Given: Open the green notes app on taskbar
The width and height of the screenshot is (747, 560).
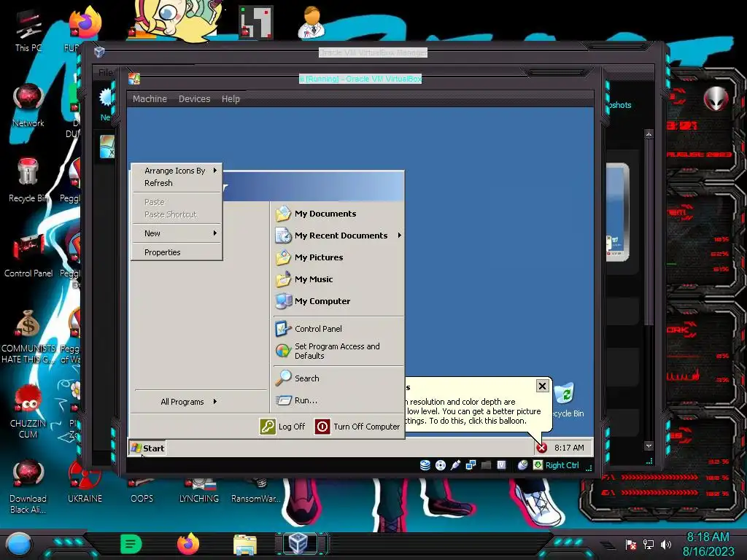Looking at the screenshot, I should [x=131, y=544].
